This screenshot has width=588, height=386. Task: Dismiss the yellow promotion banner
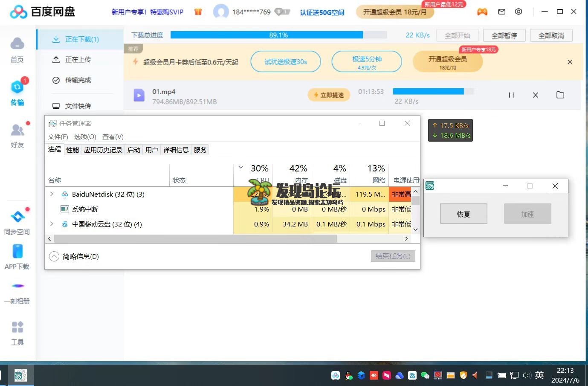[570, 62]
